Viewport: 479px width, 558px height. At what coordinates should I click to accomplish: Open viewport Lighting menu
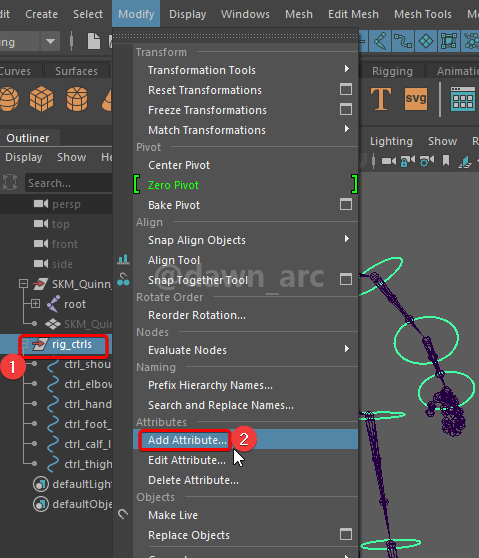click(391, 141)
